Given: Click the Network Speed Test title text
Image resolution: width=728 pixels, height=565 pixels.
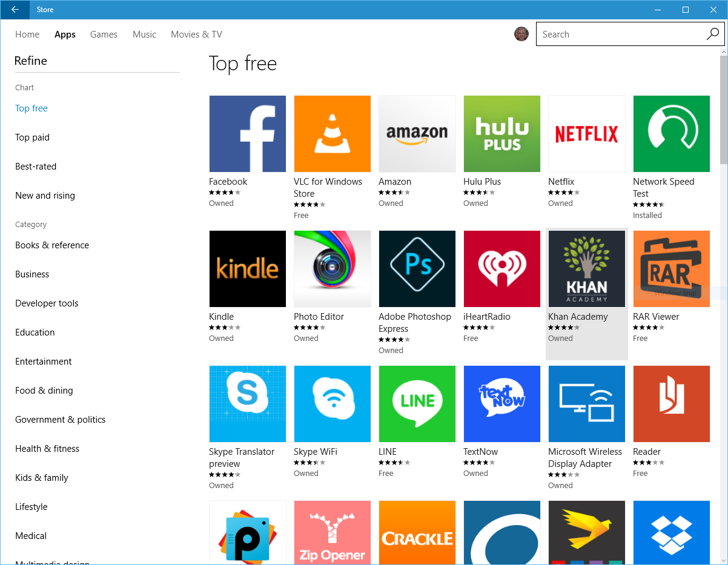Looking at the screenshot, I should pos(664,188).
